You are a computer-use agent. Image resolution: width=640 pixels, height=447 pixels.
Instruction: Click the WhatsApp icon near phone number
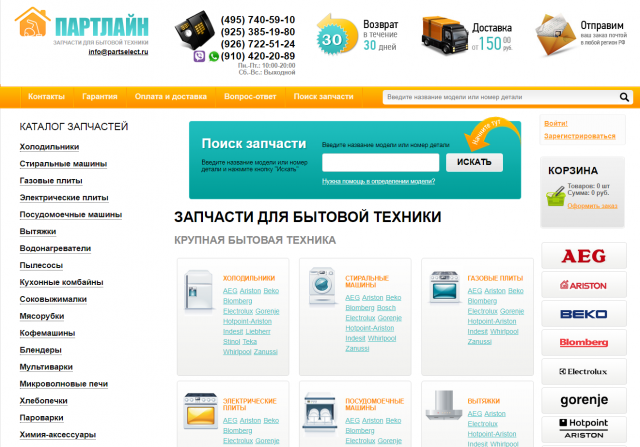click(213, 56)
